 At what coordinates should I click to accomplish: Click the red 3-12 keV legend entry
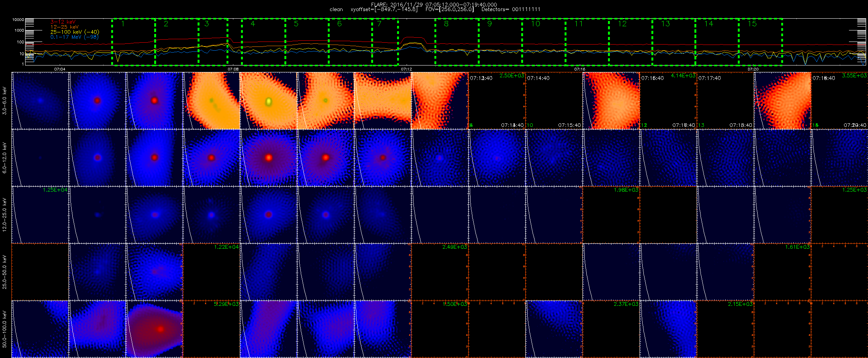(x=63, y=22)
